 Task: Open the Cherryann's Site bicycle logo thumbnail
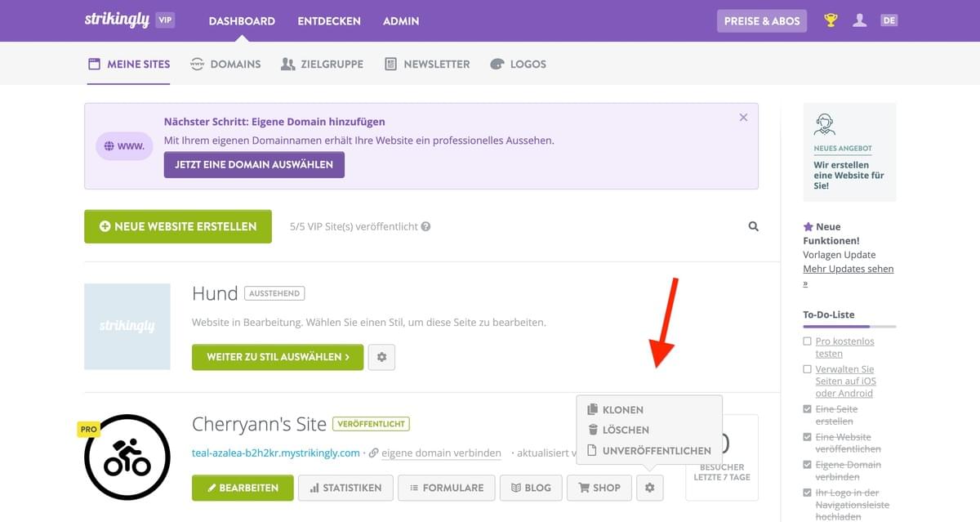pyautogui.click(x=127, y=457)
